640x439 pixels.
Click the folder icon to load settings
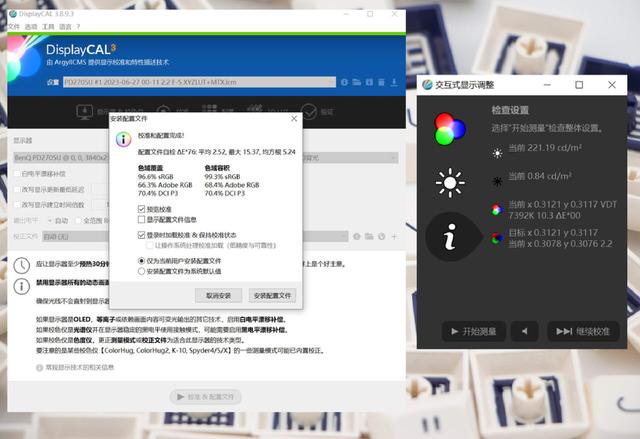(x=357, y=82)
